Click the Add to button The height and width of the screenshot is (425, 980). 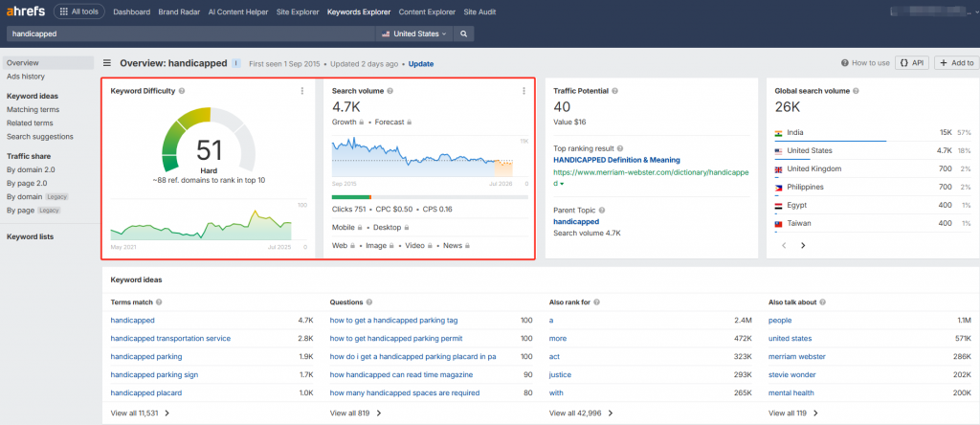[956, 63]
